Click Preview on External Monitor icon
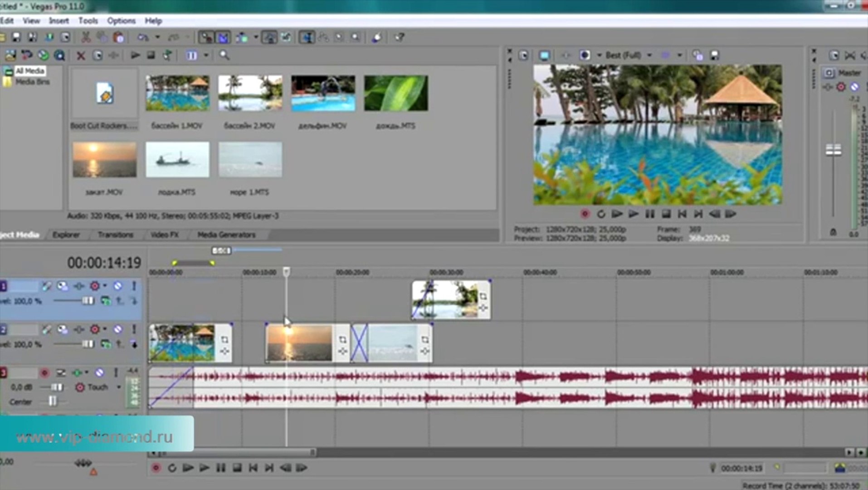This screenshot has height=490, width=868. tap(544, 55)
